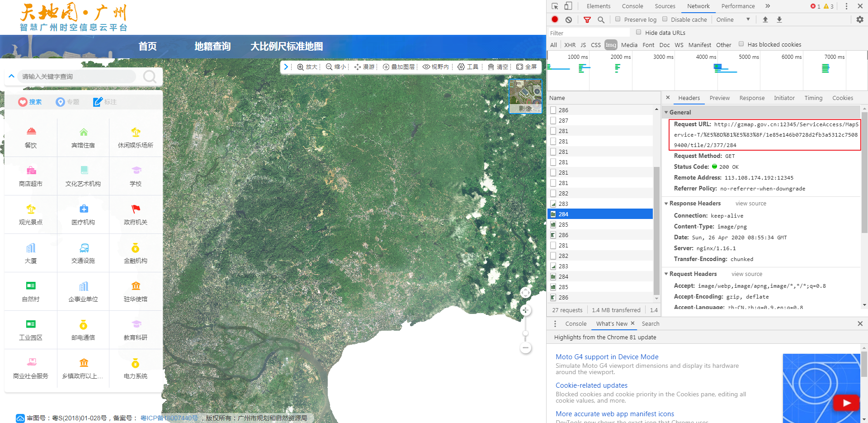Click the map zoom slider handle
Screen dimensions: 868x423
(525, 334)
